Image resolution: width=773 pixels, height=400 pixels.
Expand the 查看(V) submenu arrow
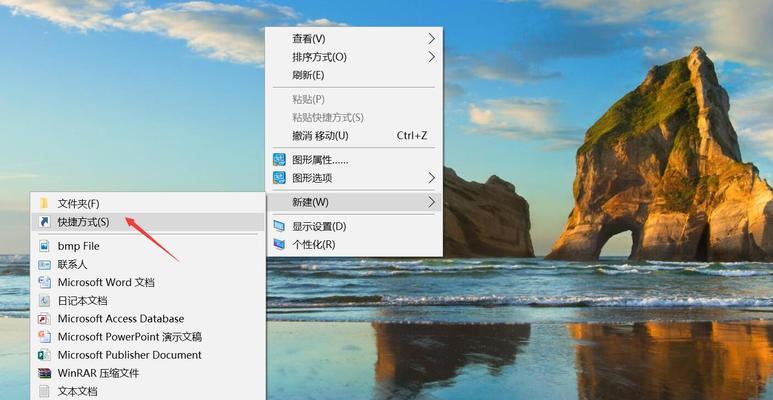click(432, 38)
